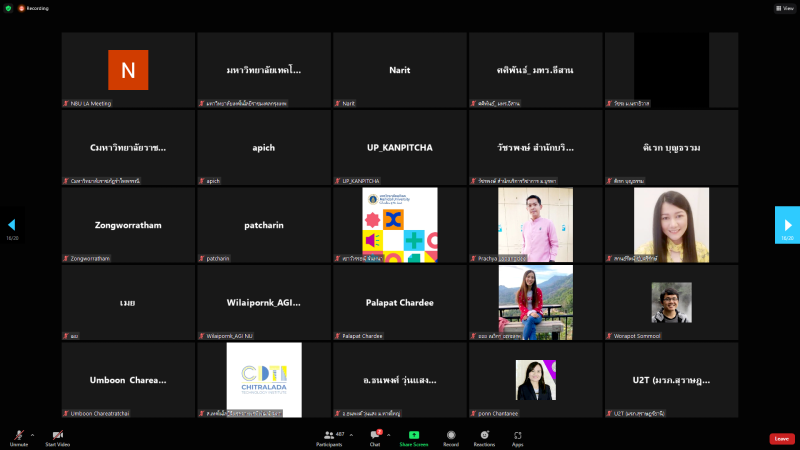Click the red Leave button
The height and width of the screenshot is (450, 800).
pos(782,438)
